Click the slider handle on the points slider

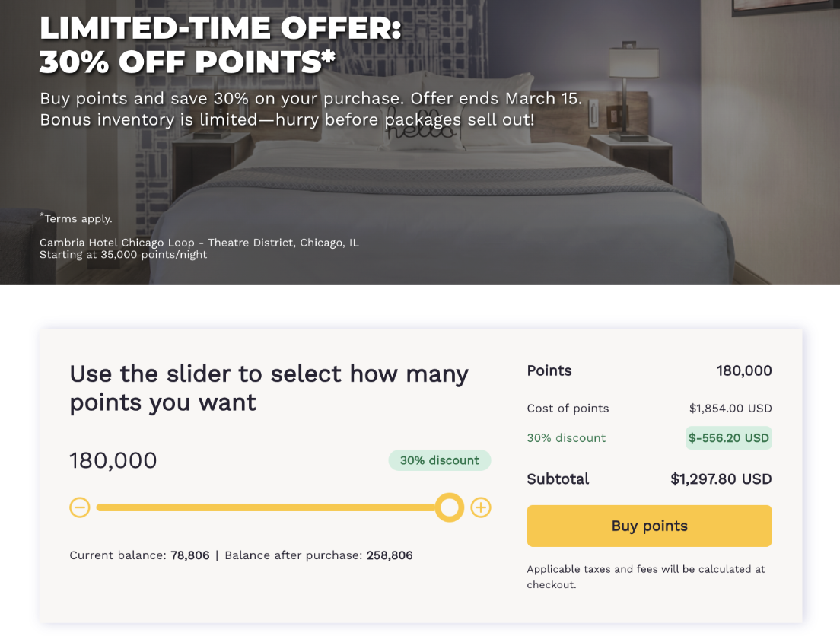450,507
